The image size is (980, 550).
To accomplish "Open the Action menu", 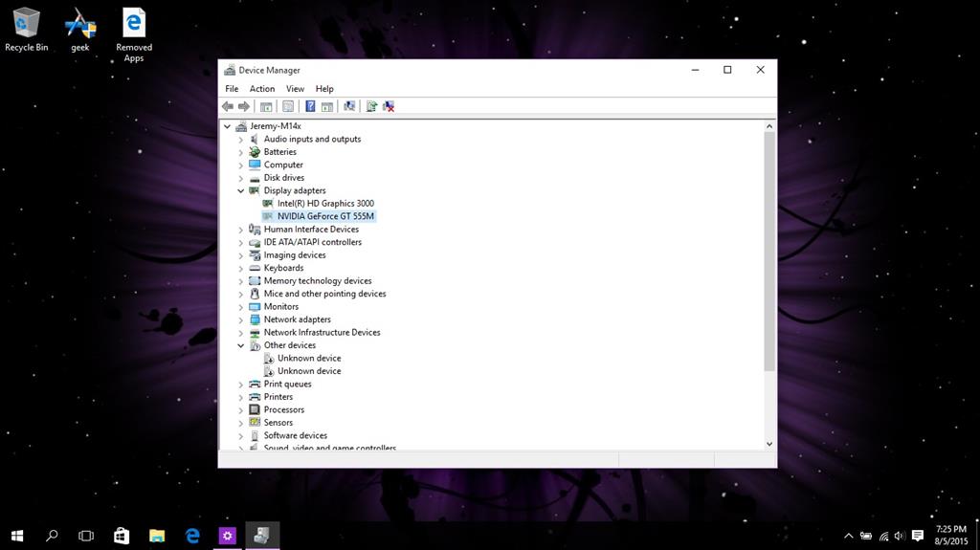I will point(262,89).
